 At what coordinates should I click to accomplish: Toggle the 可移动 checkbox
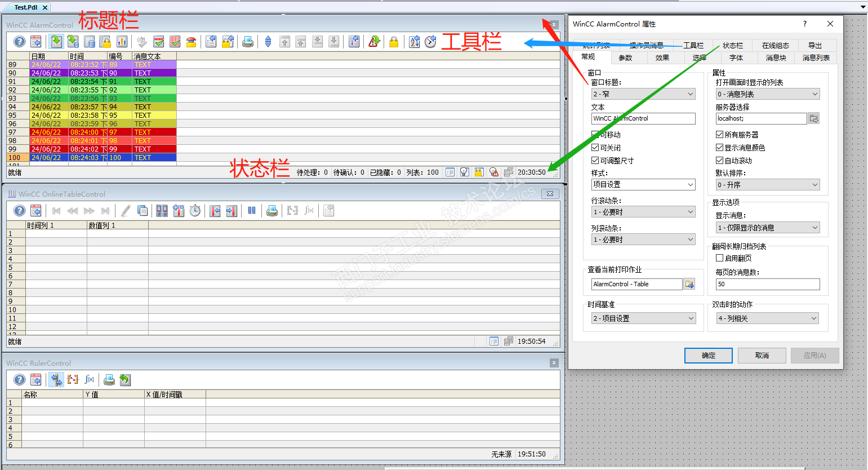595,135
